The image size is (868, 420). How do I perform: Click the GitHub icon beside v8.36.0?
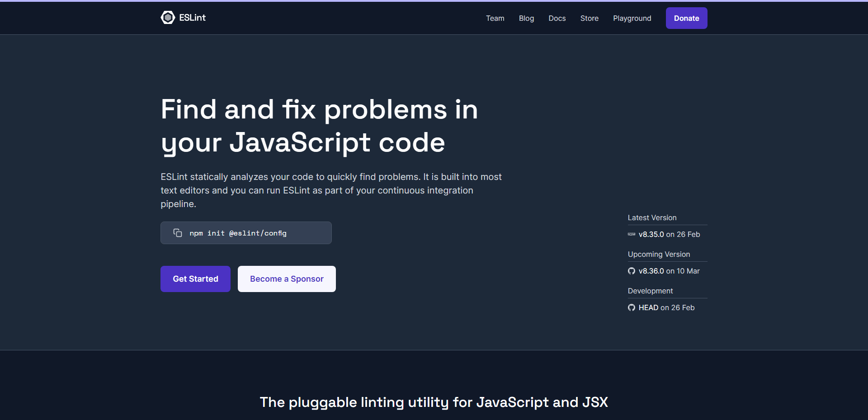pyautogui.click(x=632, y=271)
